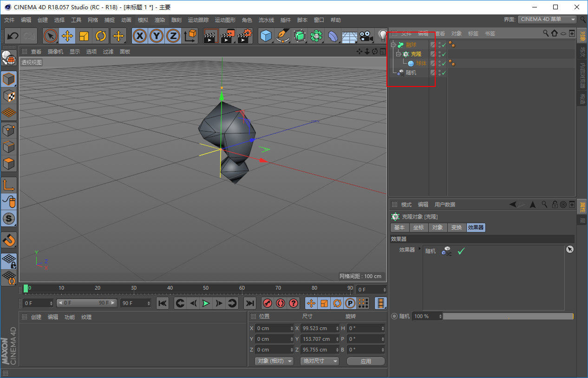The width and height of the screenshot is (588, 378).
Task: Click the MoGraph Array modeling icon
Action: 316,36
